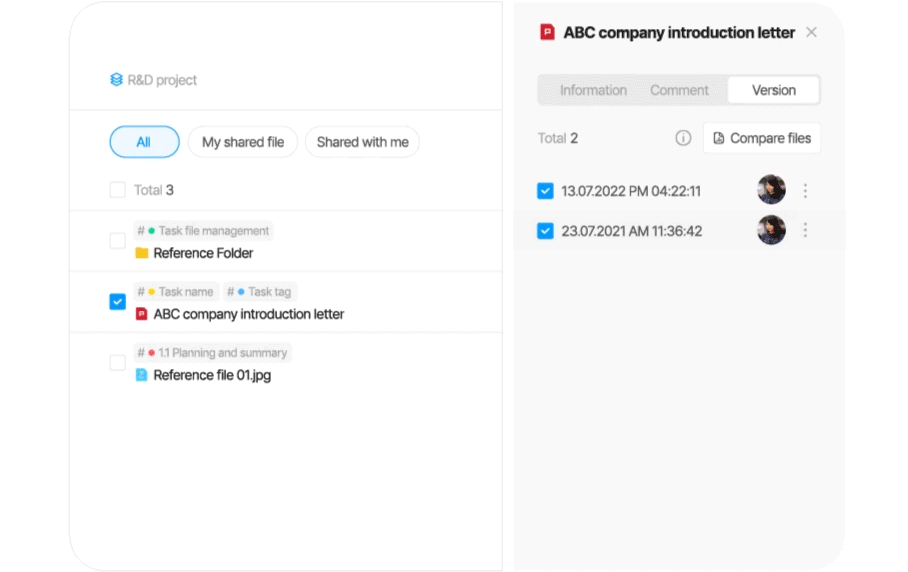Switch to the Comment tab
This screenshot has height=572, width=908.
679,90
